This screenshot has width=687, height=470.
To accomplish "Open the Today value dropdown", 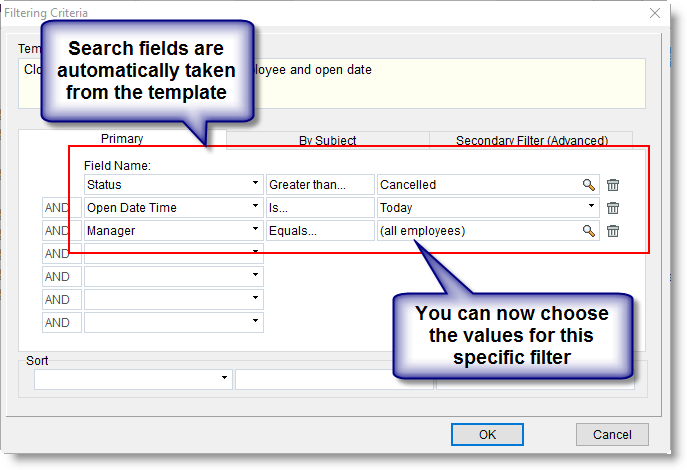I will pyautogui.click(x=589, y=208).
